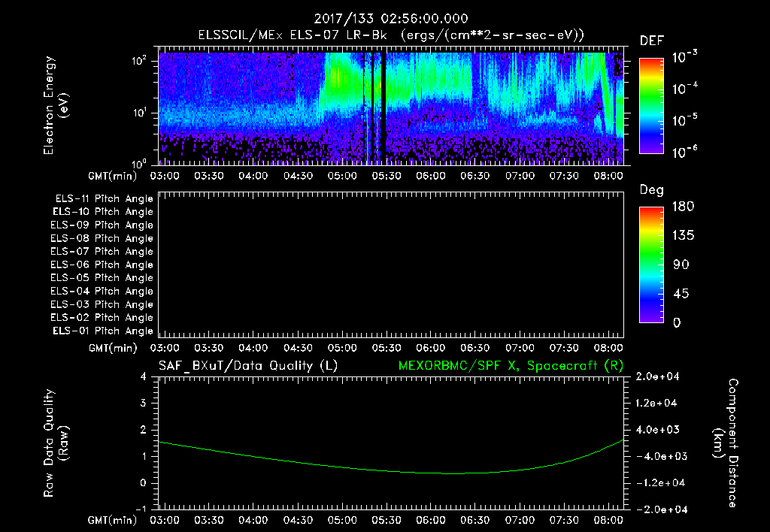This screenshot has width=770, height=532.
Task: Click the electron energy spectrogram plot
Action: [x=391, y=108]
